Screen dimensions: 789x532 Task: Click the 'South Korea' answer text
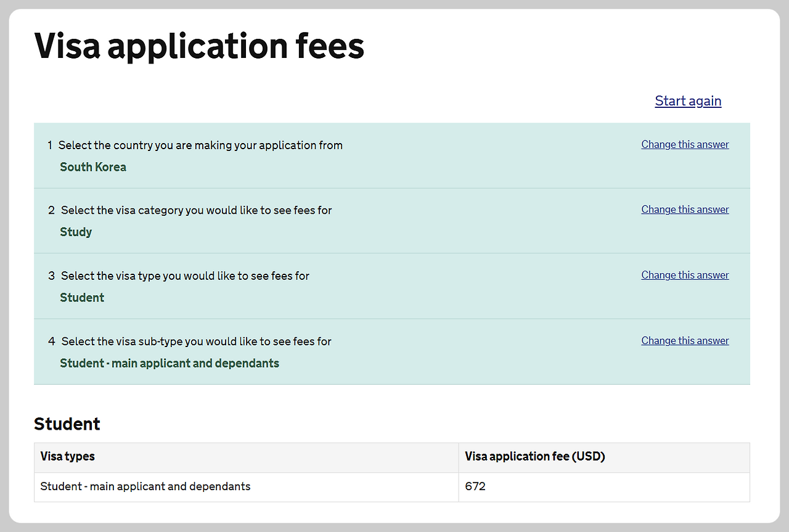(93, 167)
